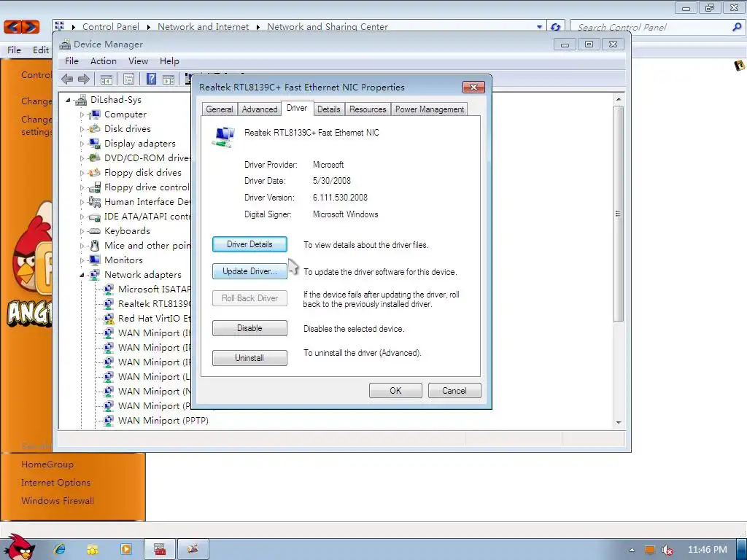The image size is (747, 560).
Task: Click the Display adapters category icon
Action: pos(95,144)
